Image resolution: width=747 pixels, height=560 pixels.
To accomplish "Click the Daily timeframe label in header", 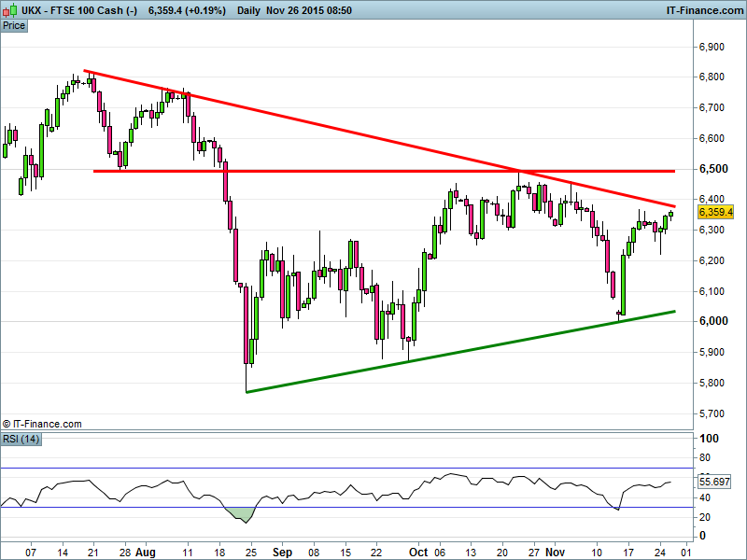I will click(249, 9).
